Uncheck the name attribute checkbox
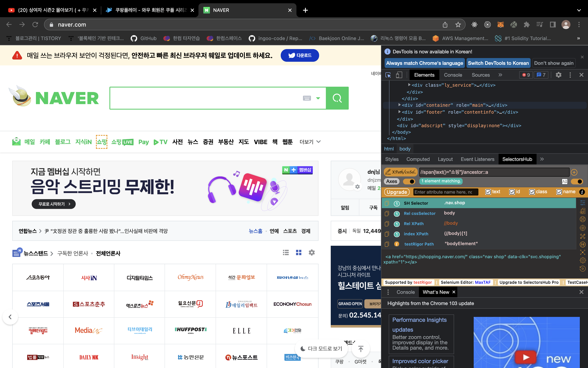This screenshot has width=588, height=368. [559, 192]
